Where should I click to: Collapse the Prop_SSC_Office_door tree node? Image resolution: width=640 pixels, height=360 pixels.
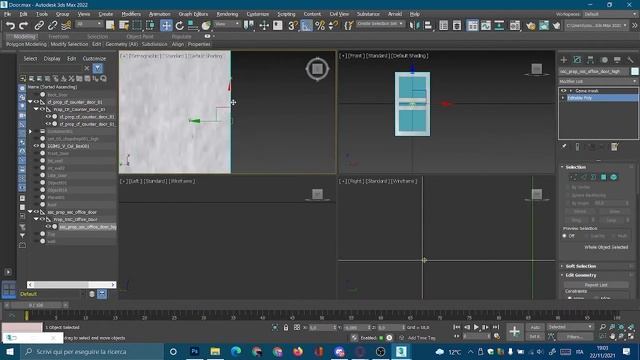coord(36,219)
